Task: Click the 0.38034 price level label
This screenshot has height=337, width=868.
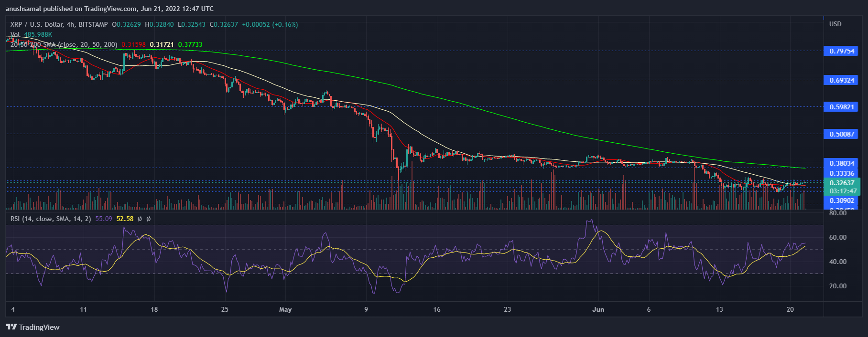Action: (841, 163)
